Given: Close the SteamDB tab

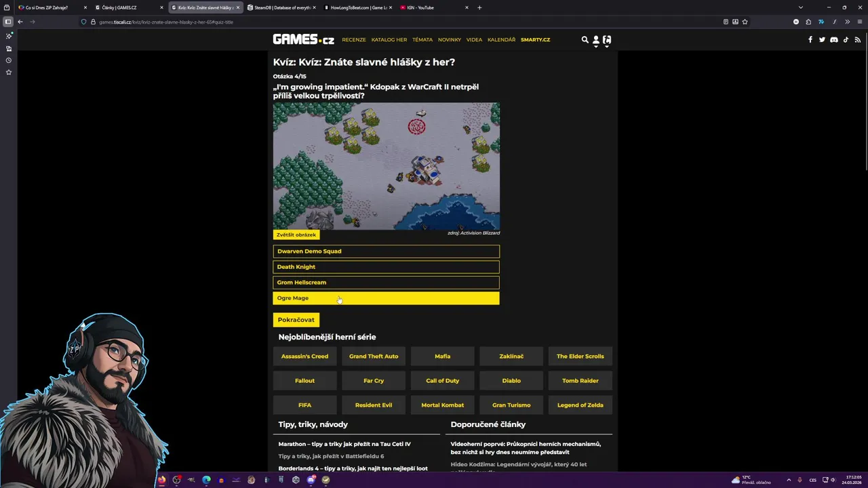Looking at the screenshot, I should coord(314,7).
